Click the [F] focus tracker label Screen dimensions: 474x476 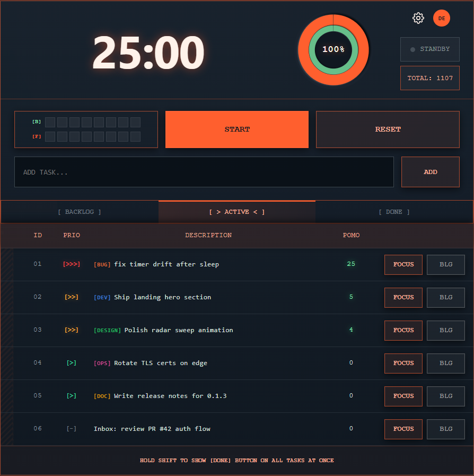37,136
